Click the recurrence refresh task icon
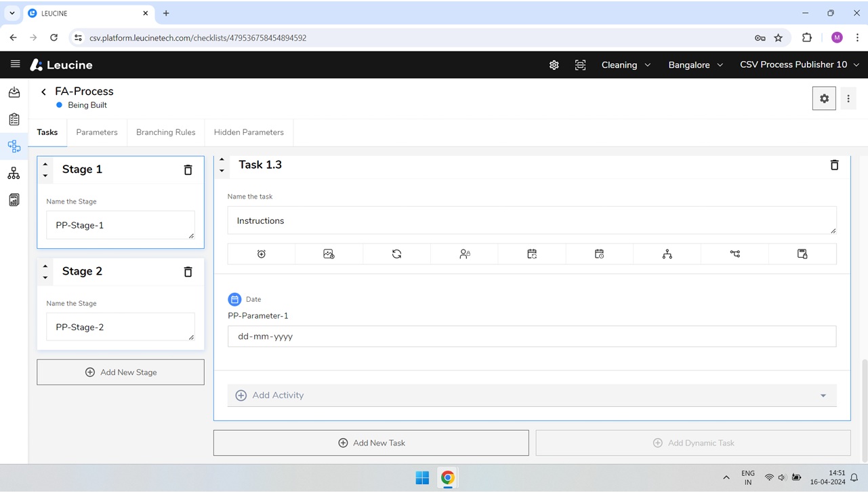Screen dimensions: 868x493 [x=396, y=254]
